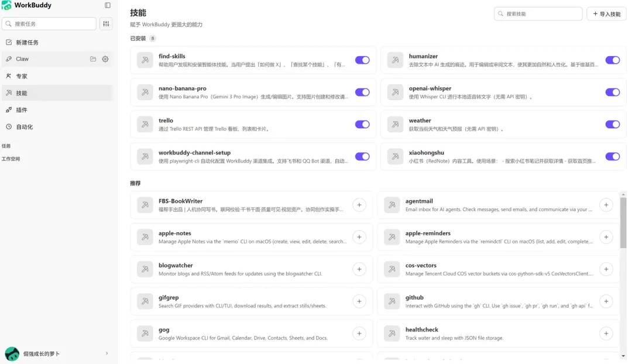Open 自动化 in the sidebar
This screenshot has height=364, width=632.
(57, 127)
